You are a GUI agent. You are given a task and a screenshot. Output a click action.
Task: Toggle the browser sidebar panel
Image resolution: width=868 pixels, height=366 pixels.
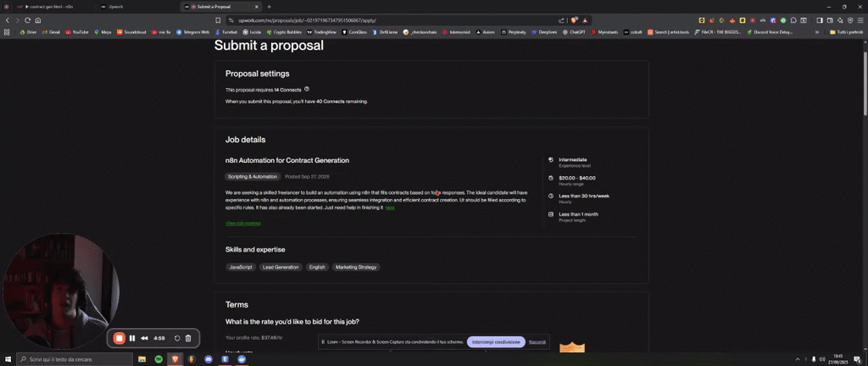tap(820, 20)
